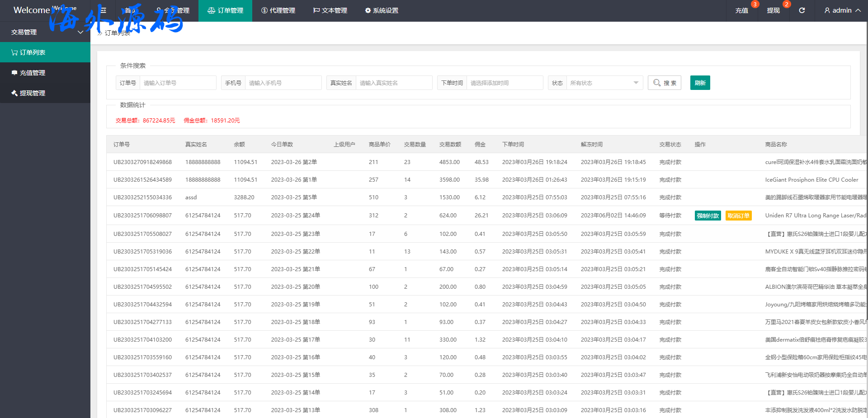Screen dimensions: 868x418
Task: Click 强制付款 for the pending order
Action: click(x=708, y=216)
